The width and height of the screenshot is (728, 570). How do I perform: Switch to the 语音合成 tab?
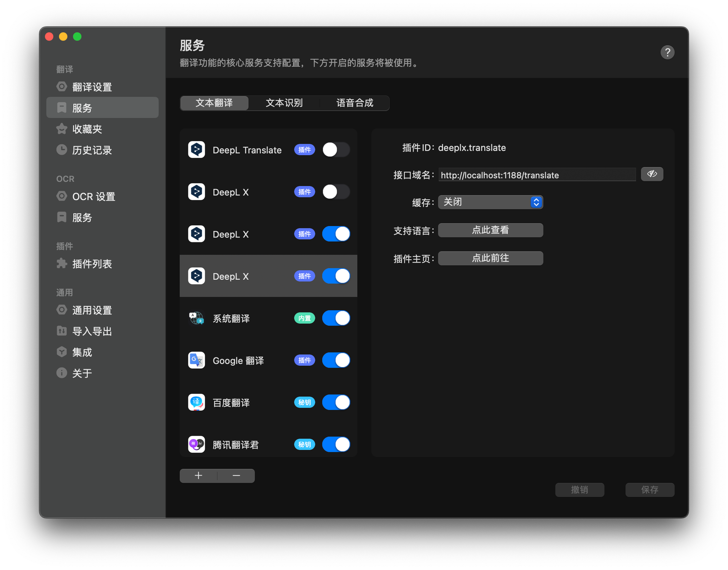point(354,103)
